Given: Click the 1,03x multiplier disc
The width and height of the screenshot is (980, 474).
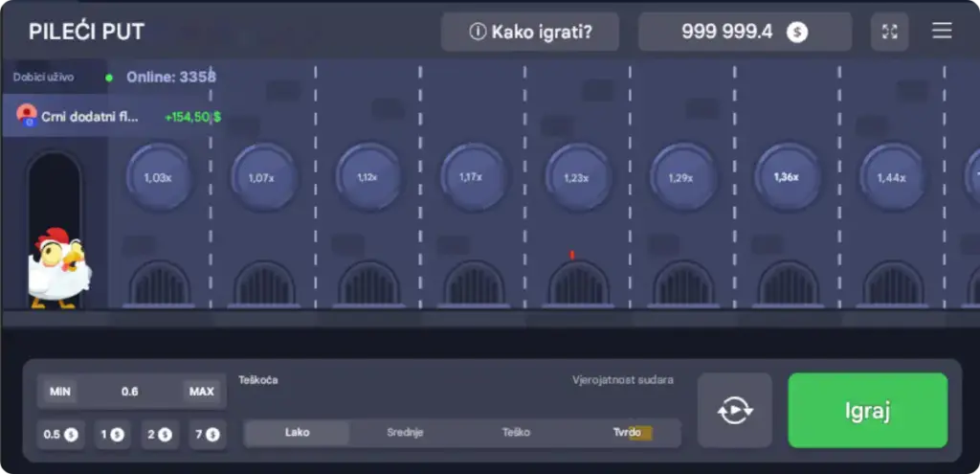Looking at the screenshot, I should (x=158, y=177).
